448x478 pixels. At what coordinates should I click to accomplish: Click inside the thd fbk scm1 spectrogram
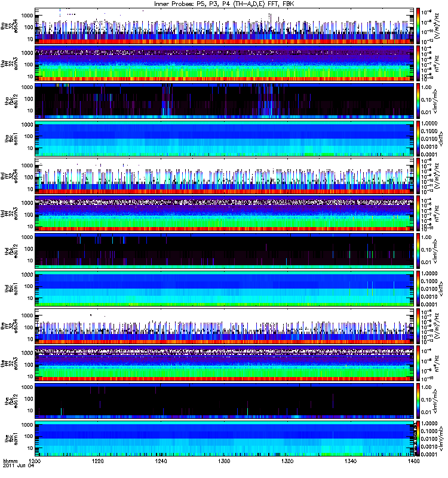(225, 289)
